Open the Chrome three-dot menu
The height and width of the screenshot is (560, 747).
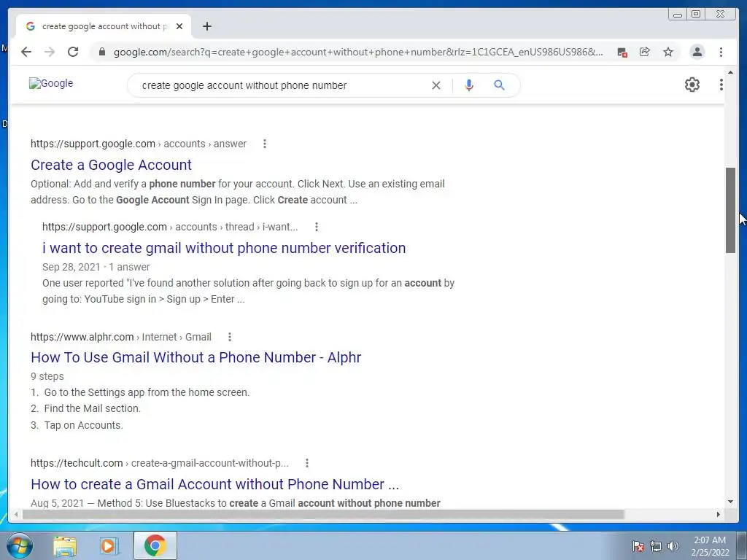click(721, 52)
